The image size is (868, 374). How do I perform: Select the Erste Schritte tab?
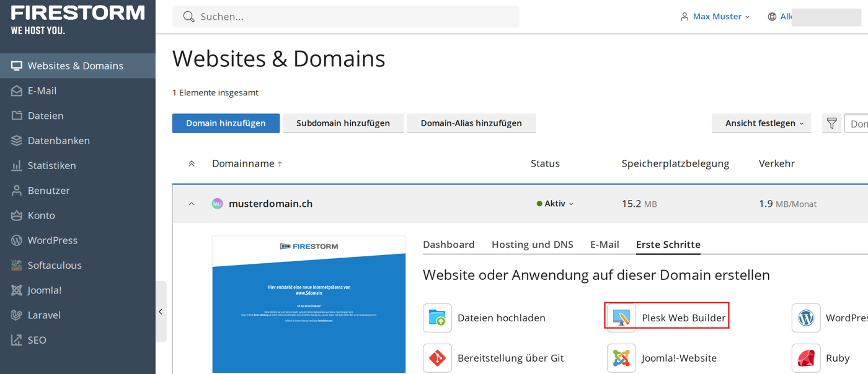pos(668,245)
